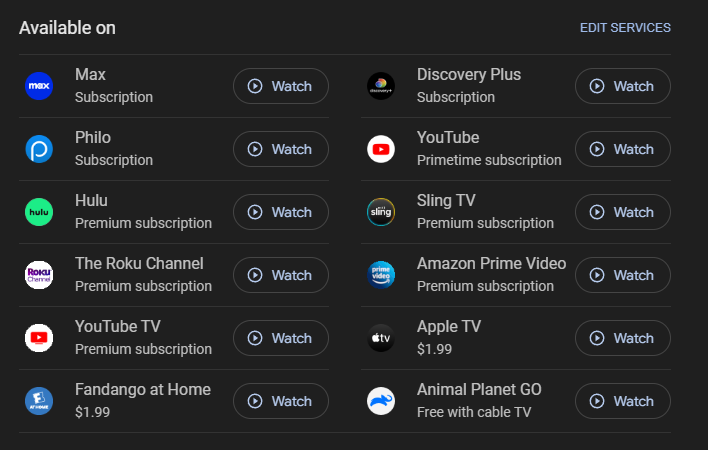
Task: Select the Hulu green logo icon
Action: coord(39,212)
